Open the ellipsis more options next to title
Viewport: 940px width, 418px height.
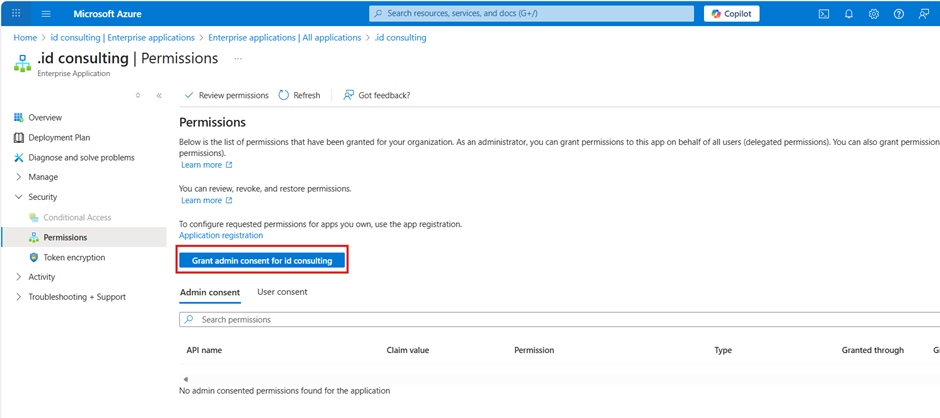click(238, 59)
